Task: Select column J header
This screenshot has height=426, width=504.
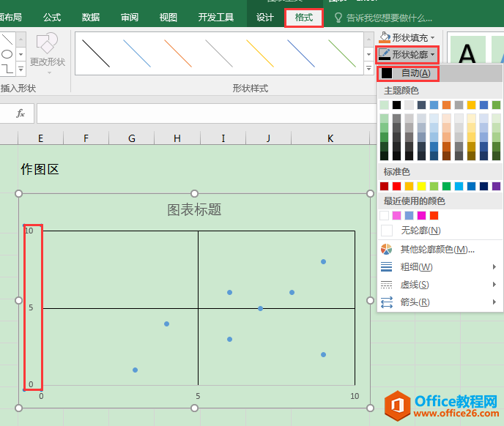Action: [x=268, y=138]
